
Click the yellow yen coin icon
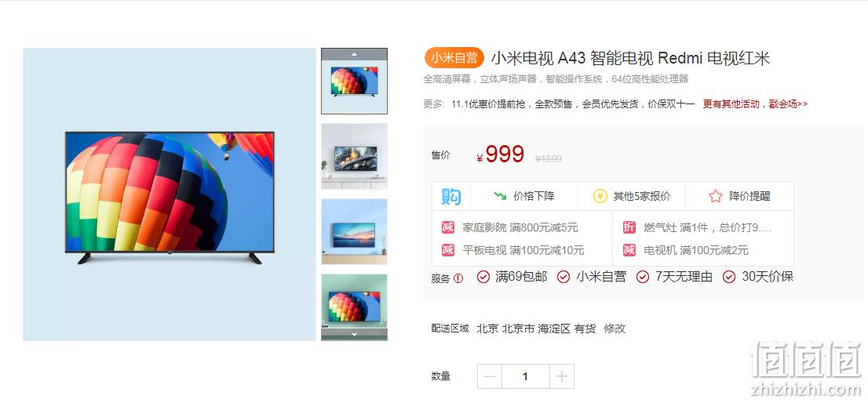(600, 196)
